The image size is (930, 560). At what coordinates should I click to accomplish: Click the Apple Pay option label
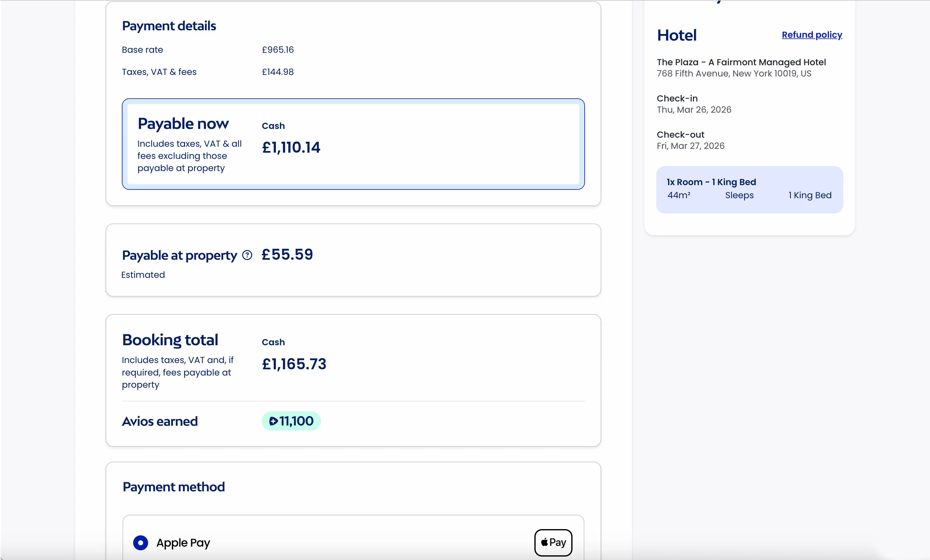coord(183,543)
